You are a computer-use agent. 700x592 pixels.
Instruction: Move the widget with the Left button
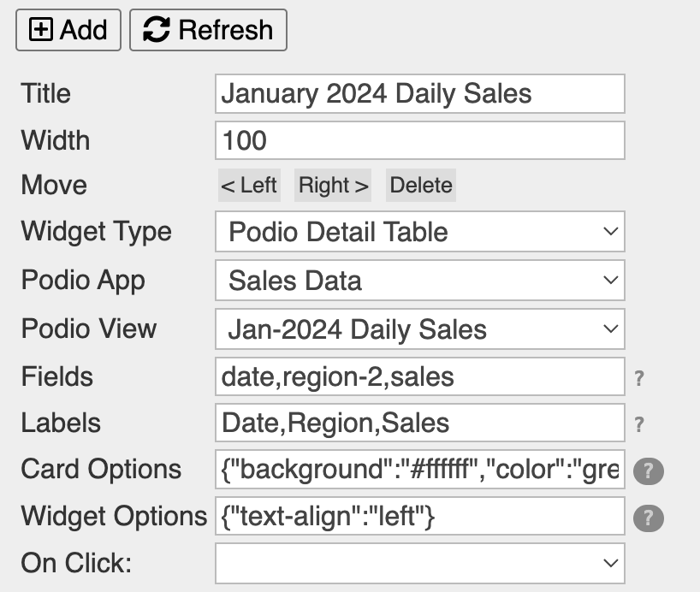pos(249,186)
